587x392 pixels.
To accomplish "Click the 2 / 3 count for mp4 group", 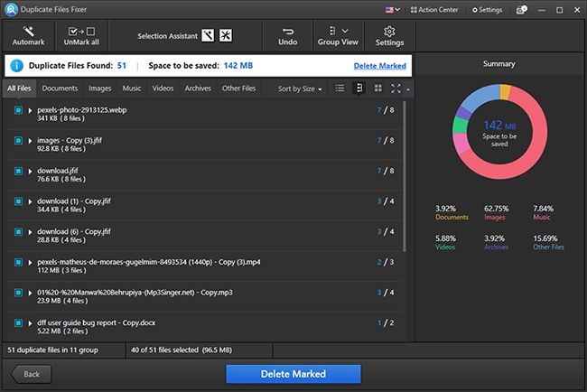I will click(386, 262).
